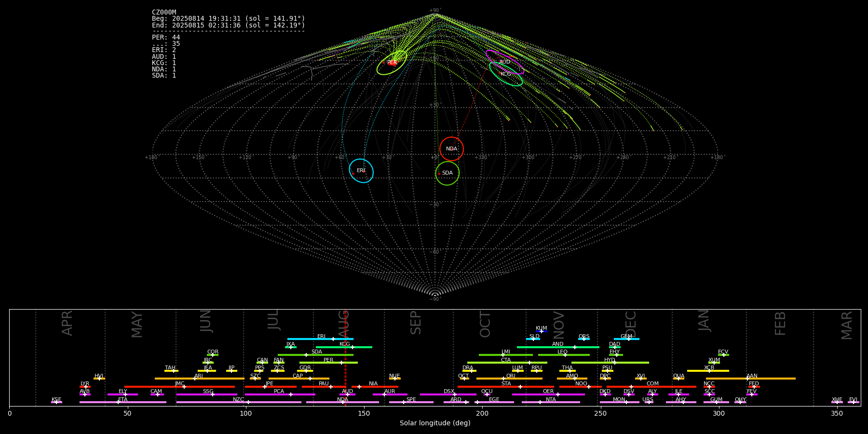Click the '300' tick on solar longitude axis
Viewport: 868px width, 434px height.
click(719, 414)
